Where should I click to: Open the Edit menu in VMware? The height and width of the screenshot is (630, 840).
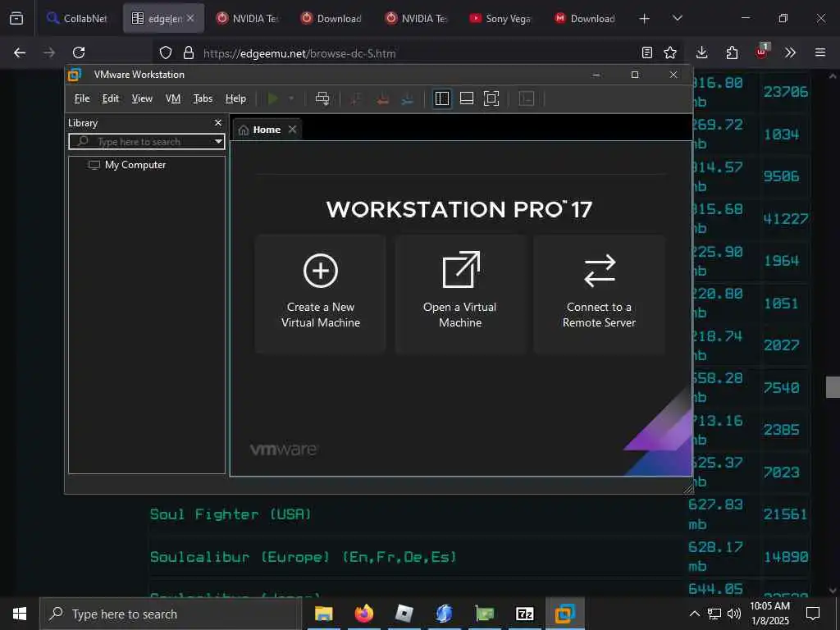coord(111,98)
